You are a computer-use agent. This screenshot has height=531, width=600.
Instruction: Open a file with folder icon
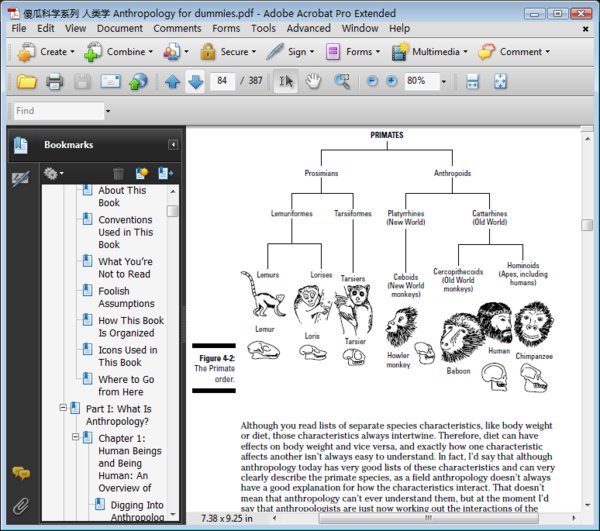(26, 81)
